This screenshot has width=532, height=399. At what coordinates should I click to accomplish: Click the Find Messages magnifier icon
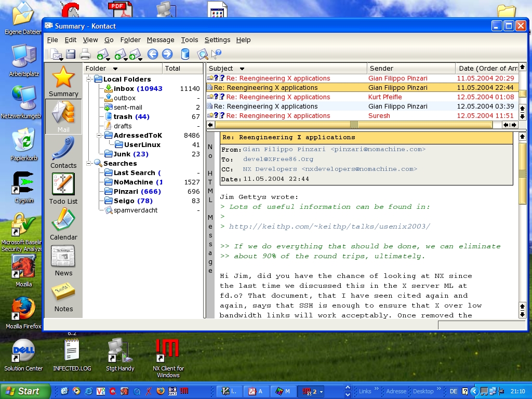tap(202, 54)
